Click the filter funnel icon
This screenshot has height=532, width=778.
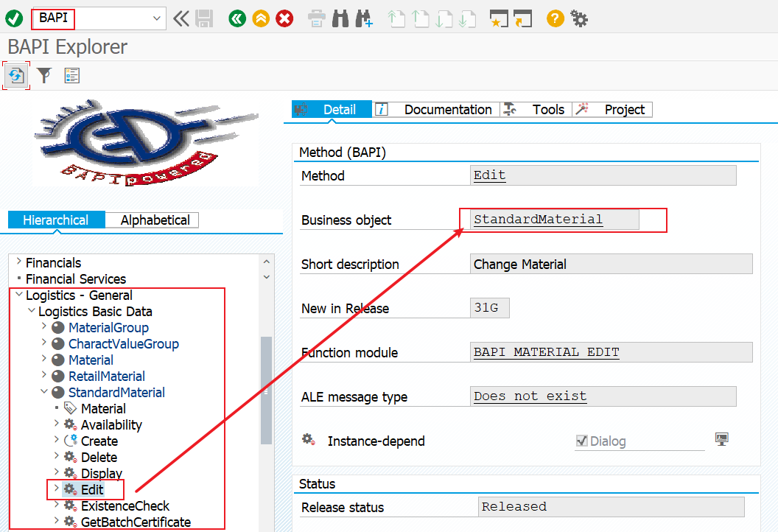pyautogui.click(x=44, y=75)
